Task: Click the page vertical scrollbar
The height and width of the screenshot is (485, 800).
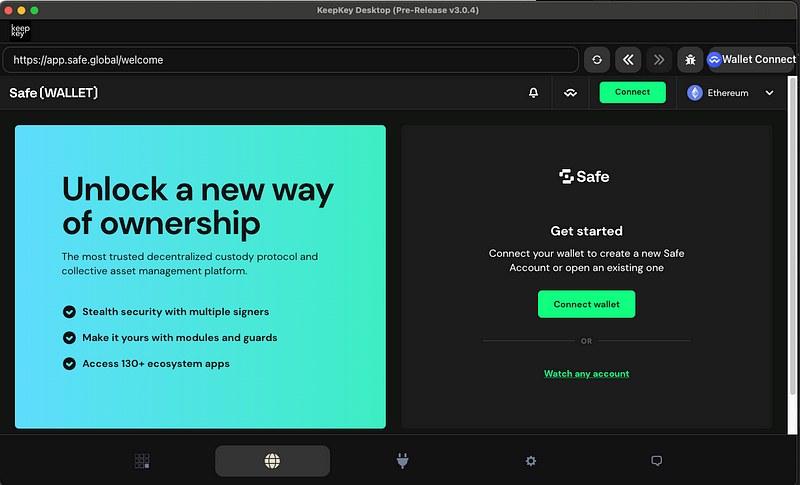Action: pos(792,235)
